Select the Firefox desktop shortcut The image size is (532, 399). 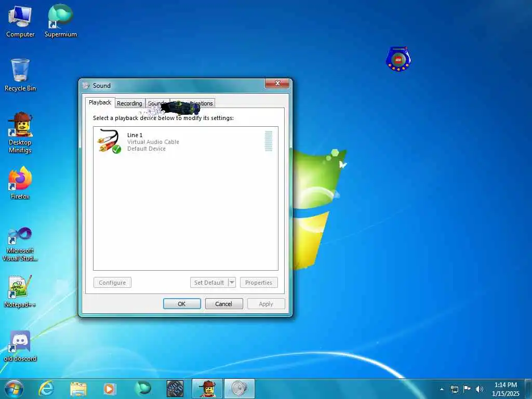(x=20, y=183)
